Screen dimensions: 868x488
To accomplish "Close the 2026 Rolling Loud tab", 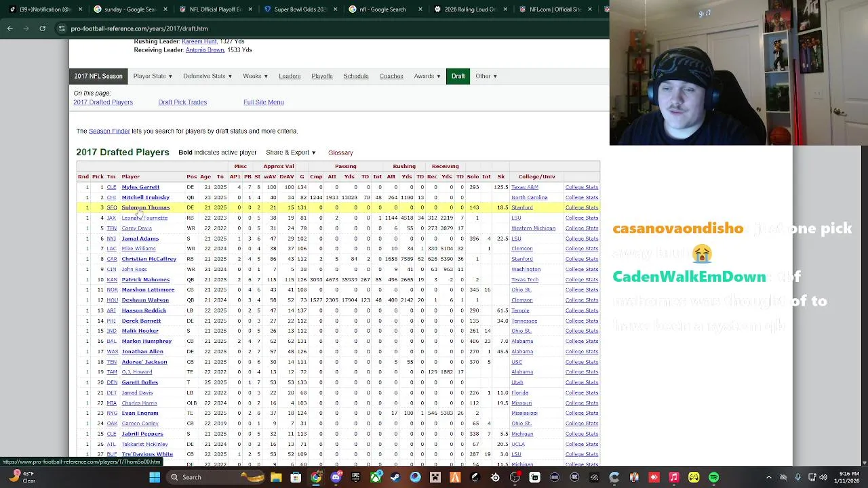I will pos(505,9).
